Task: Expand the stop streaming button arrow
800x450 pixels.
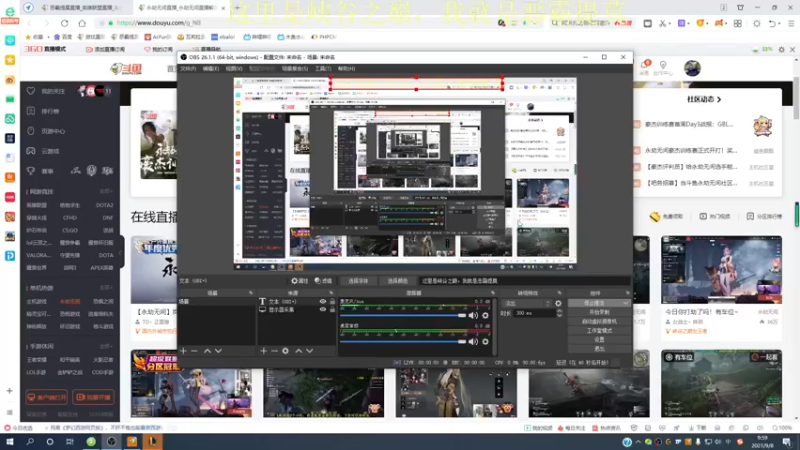Action: tap(626, 303)
